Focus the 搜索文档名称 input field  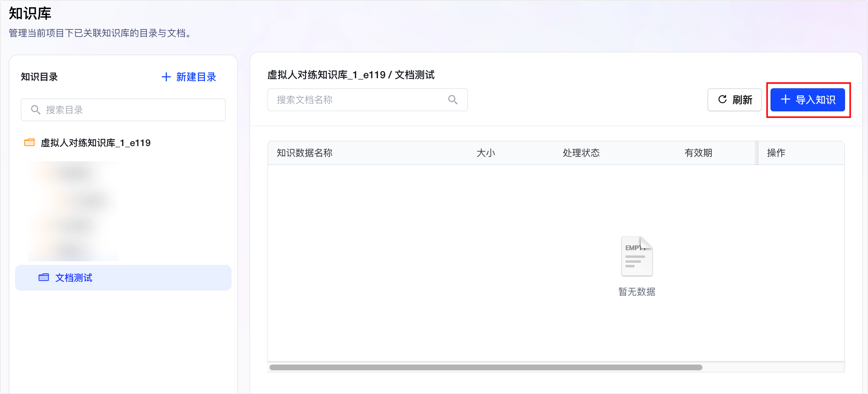[367, 100]
